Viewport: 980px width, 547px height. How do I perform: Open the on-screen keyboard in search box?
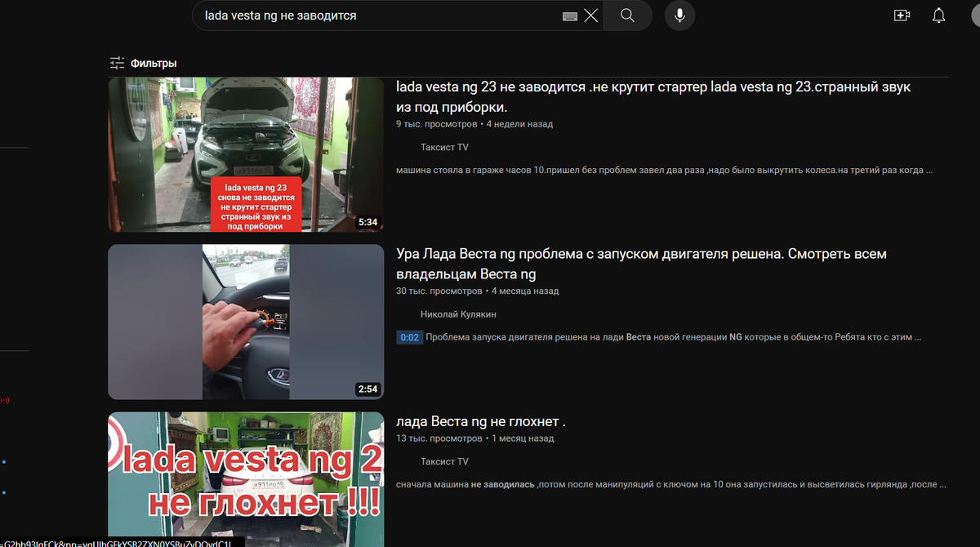click(x=570, y=16)
